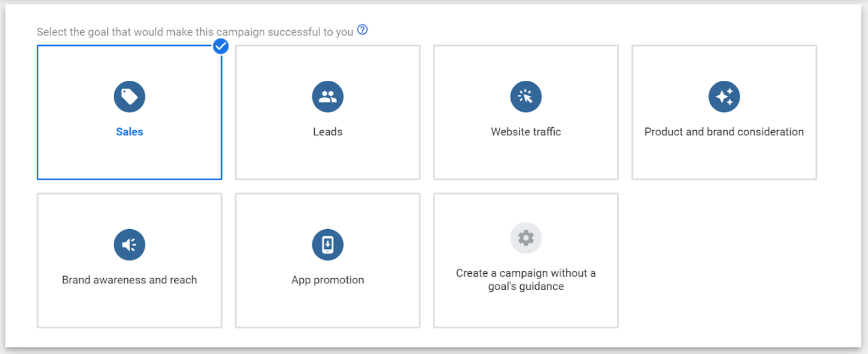Choose Product and brand consideration card
The height and width of the screenshot is (354, 868).
pyautogui.click(x=724, y=112)
